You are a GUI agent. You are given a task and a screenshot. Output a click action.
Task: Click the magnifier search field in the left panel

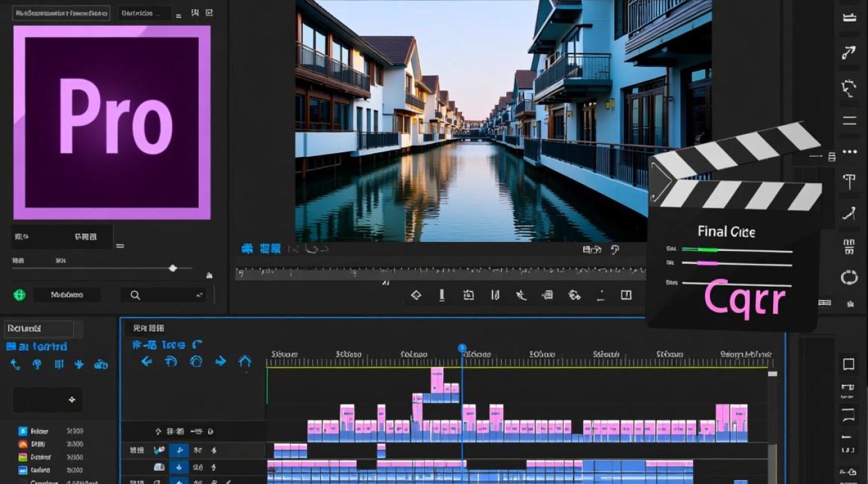tap(163, 295)
